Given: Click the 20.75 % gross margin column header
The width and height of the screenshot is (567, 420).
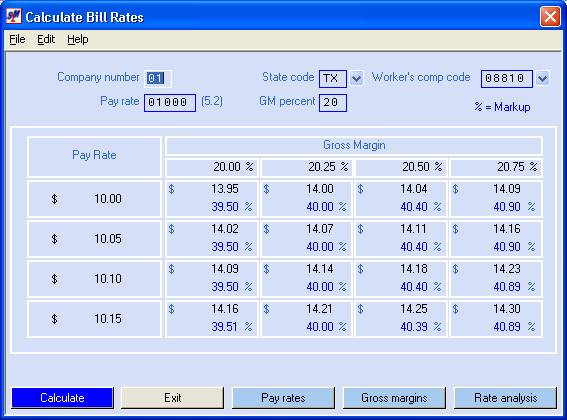Looking at the screenshot, I should click(x=496, y=167).
